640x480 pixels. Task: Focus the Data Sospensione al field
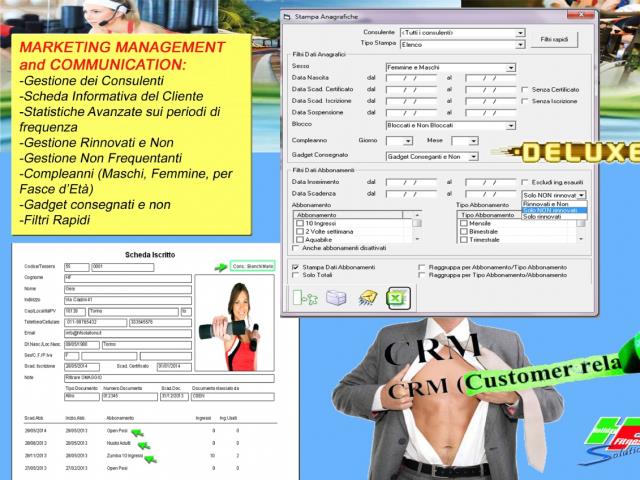pyautogui.click(x=491, y=113)
